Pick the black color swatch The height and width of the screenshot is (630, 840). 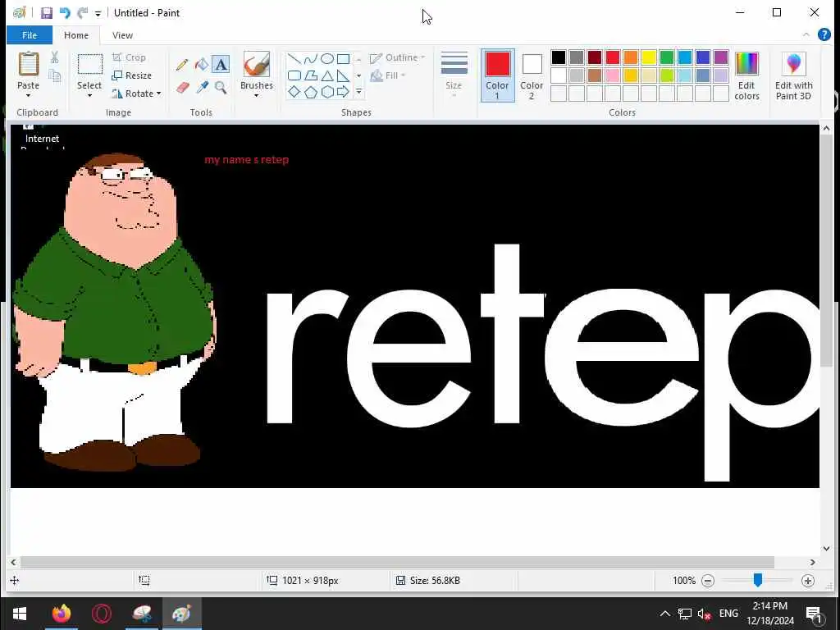tap(559, 57)
